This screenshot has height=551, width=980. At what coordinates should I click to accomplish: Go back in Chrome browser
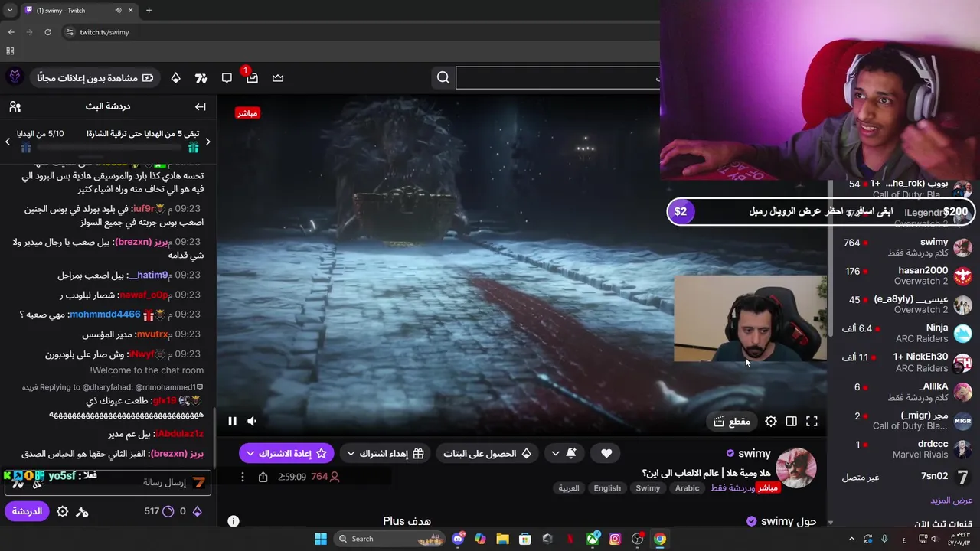point(11,32)
